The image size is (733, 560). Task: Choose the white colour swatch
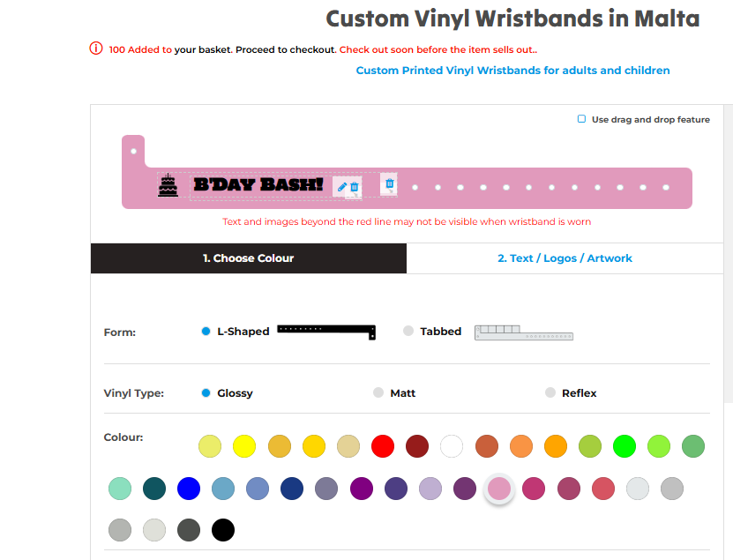coord(452,446)
